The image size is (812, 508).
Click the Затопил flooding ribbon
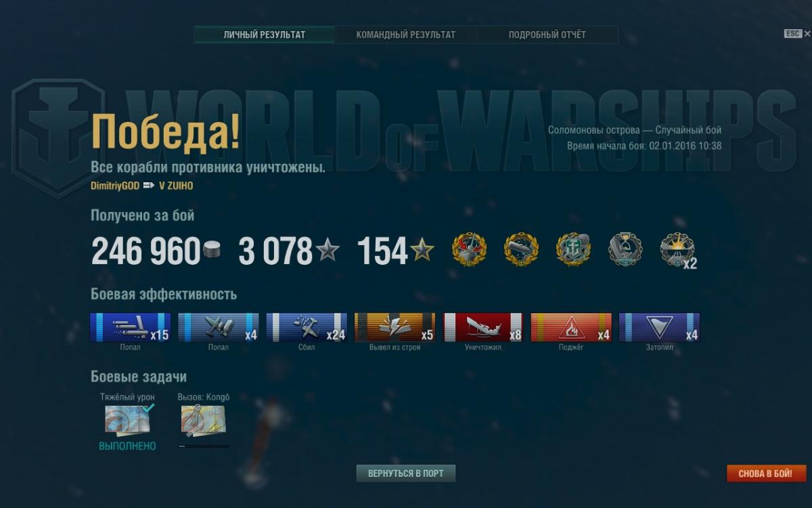click(x=659, y=327)
